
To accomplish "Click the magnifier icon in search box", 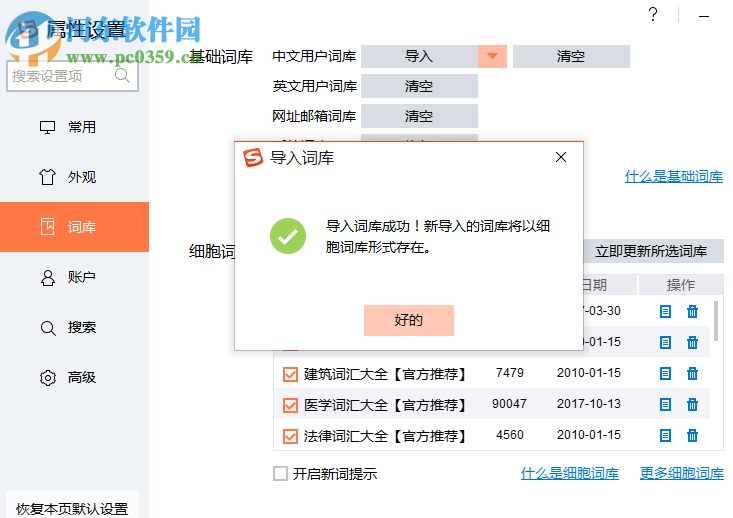I will (x=122, y=75).
